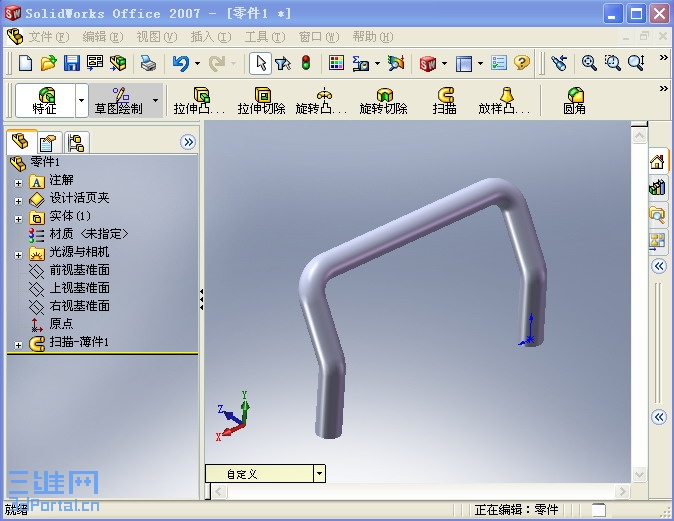
Task: Click the 特征 features button
Action: (45, 101)
